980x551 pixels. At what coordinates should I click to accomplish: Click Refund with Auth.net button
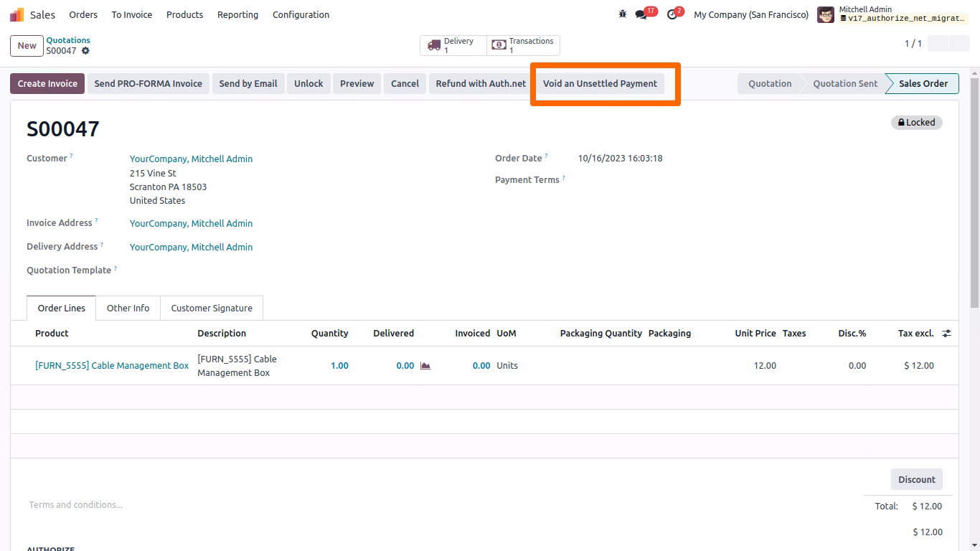coord(481,84)
